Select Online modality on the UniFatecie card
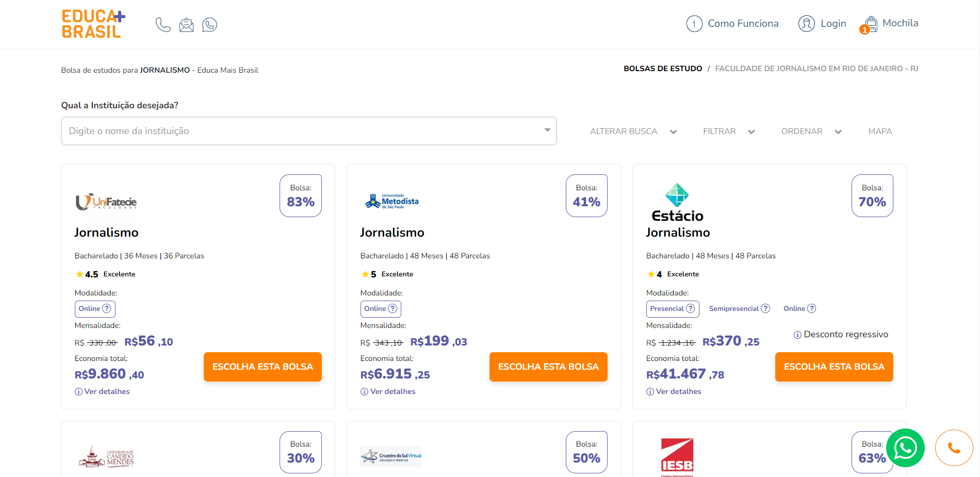The image size is (980, 477). (x=95, y=309)
